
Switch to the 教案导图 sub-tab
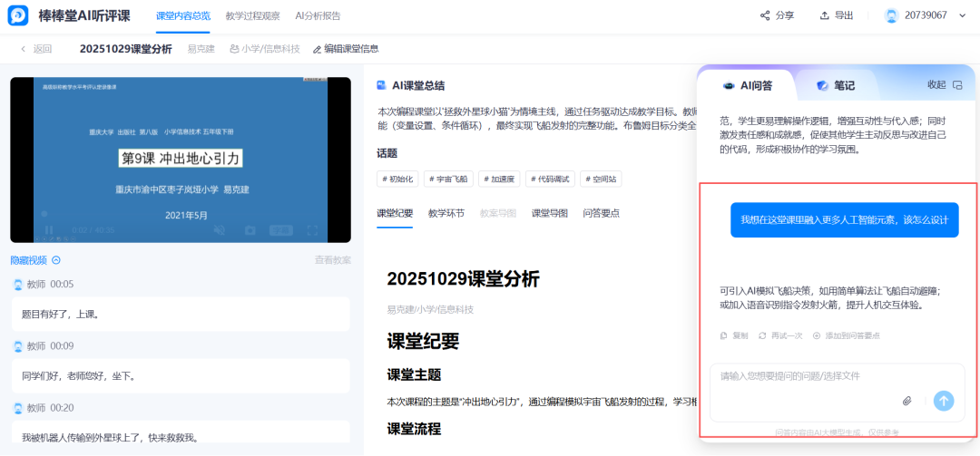498,213
